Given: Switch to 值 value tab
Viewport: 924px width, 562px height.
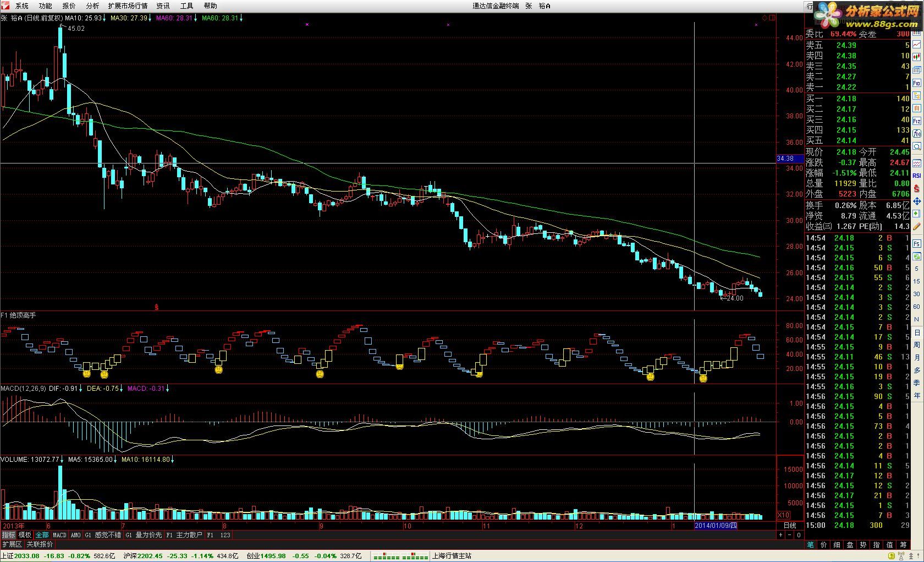Looking at the screenshot, I should (x=889, y=545).
